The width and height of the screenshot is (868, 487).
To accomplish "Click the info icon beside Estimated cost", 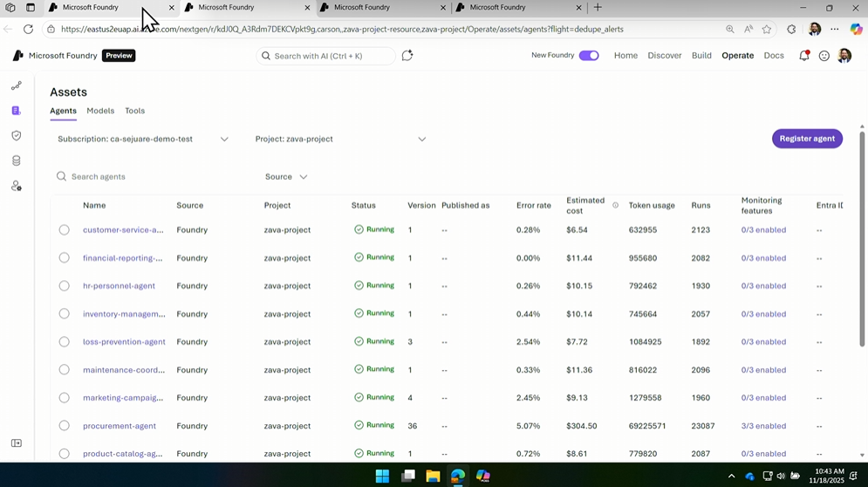I will pos(615,205).
